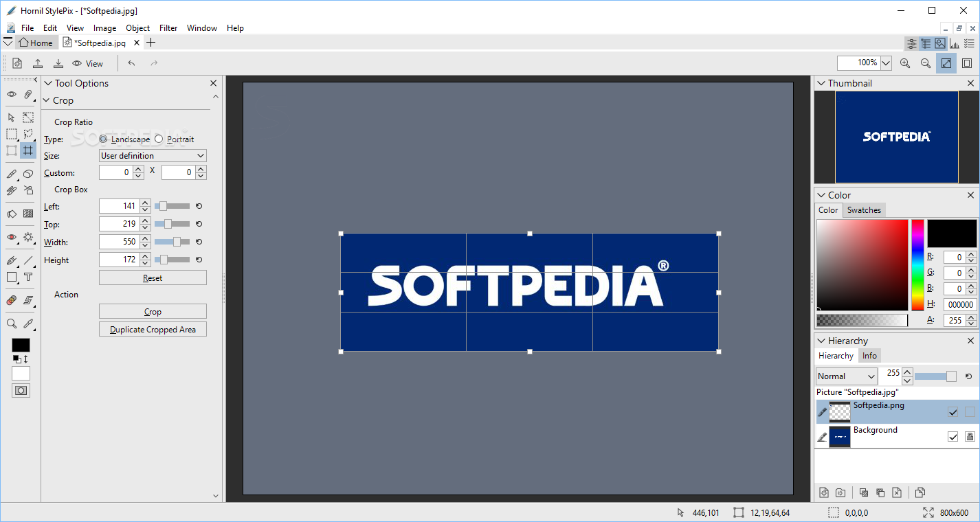
Task: Select the Brightness (sun) tool
Action: click(x=28, y=237)
